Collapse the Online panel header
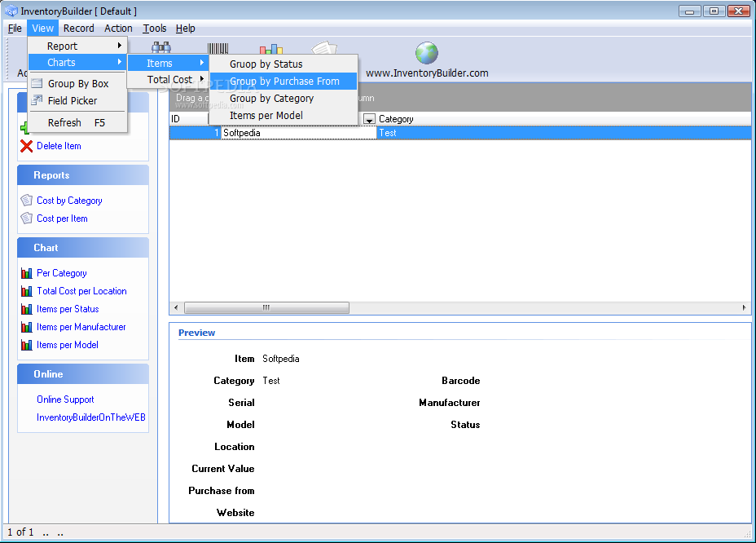The height and width of the screenshot is (543, 756). point(83,374)
